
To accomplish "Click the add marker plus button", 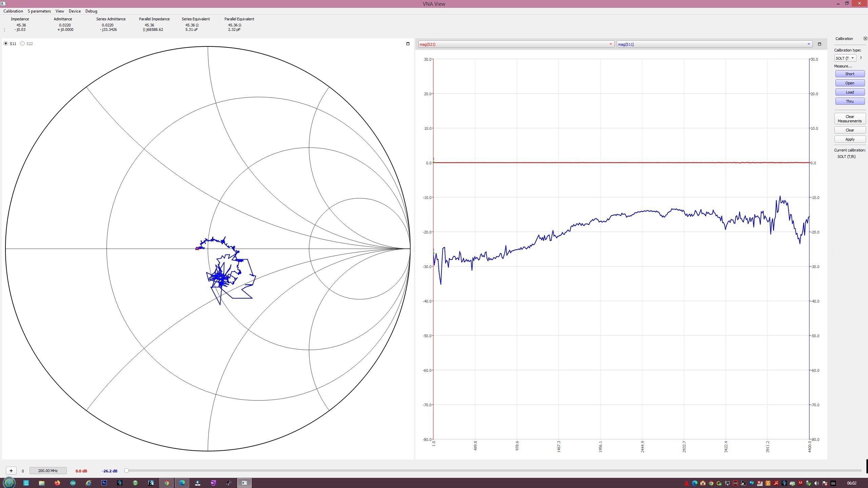I will click(x=11, y=471).
